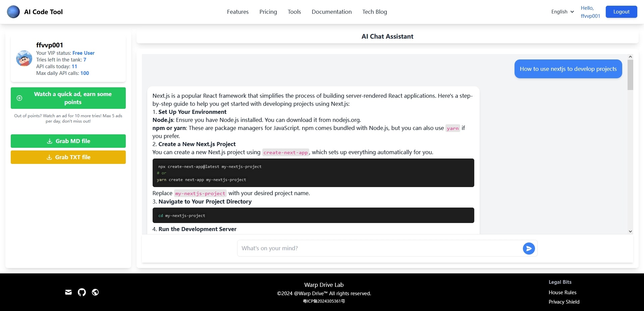
Task: Click the ffvvp001 username heading in sidebar
Action: pos(50,45)
